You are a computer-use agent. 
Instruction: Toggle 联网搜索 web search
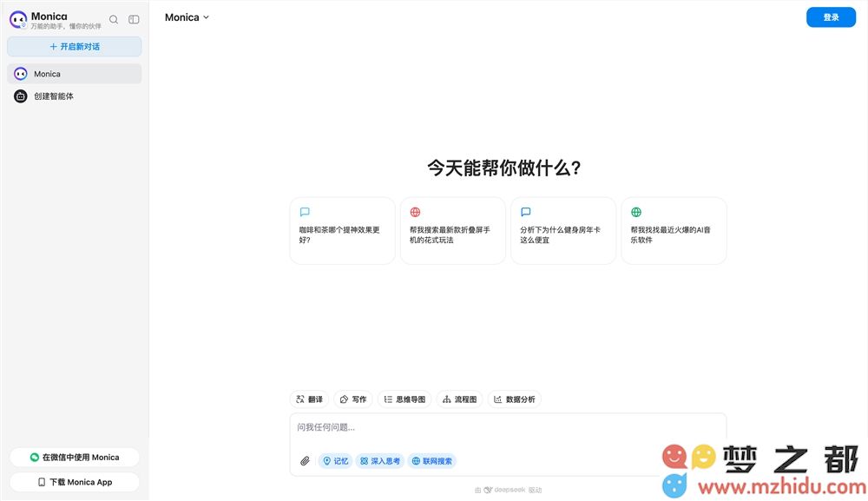tap(432, 461)
